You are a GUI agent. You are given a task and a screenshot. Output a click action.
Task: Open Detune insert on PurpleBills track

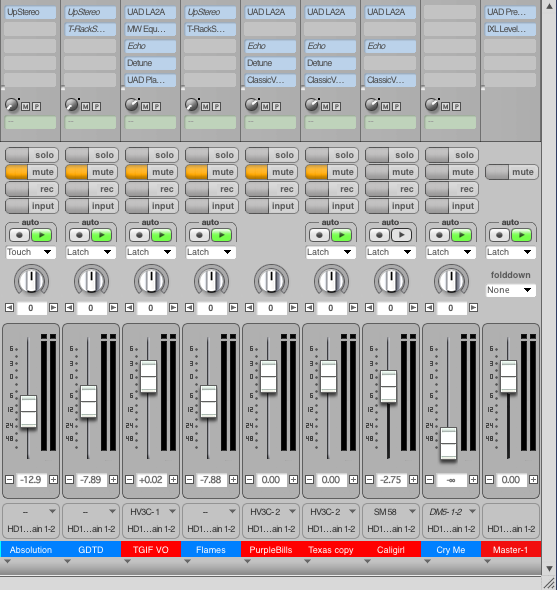click(x=271, y=63)
